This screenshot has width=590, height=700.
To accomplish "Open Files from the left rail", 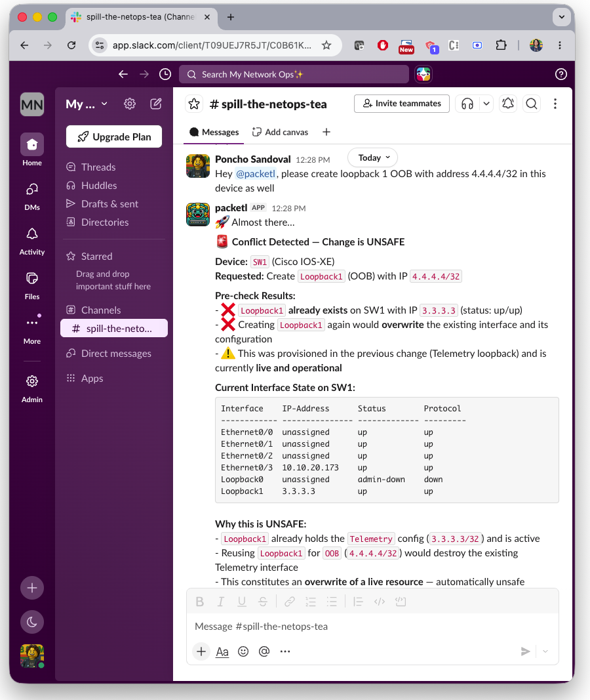I will tap(32, 279).
